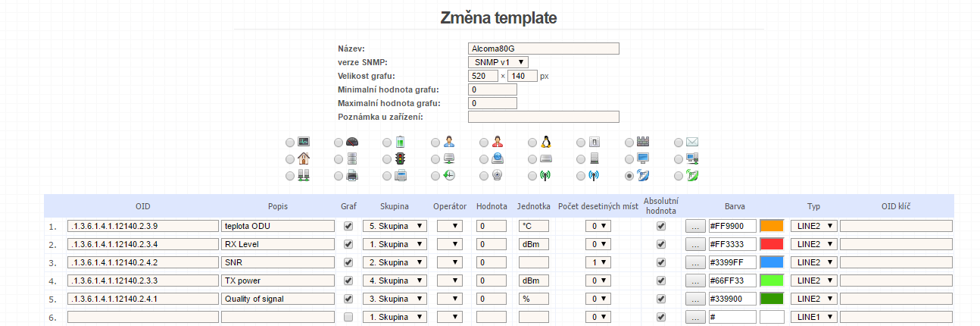This screenshot has height=326, width=980.
Task: Uncheck Graf checkbox for teplota ODU row
Action: click(x=348, y=226)
